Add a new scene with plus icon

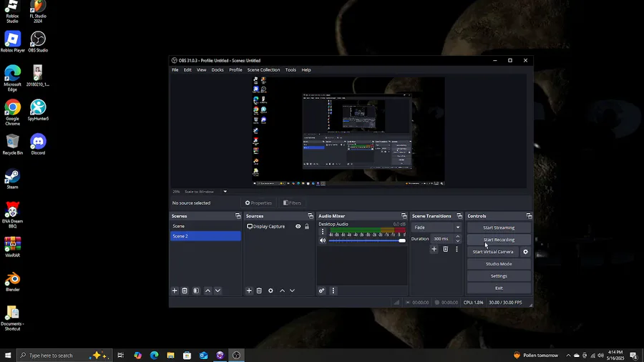tap(175, 290)
